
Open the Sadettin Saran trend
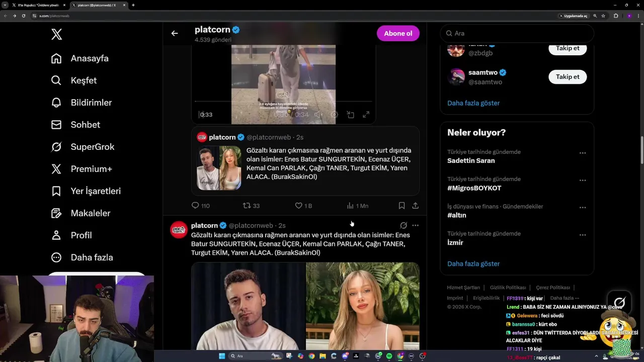coord(471,161)
